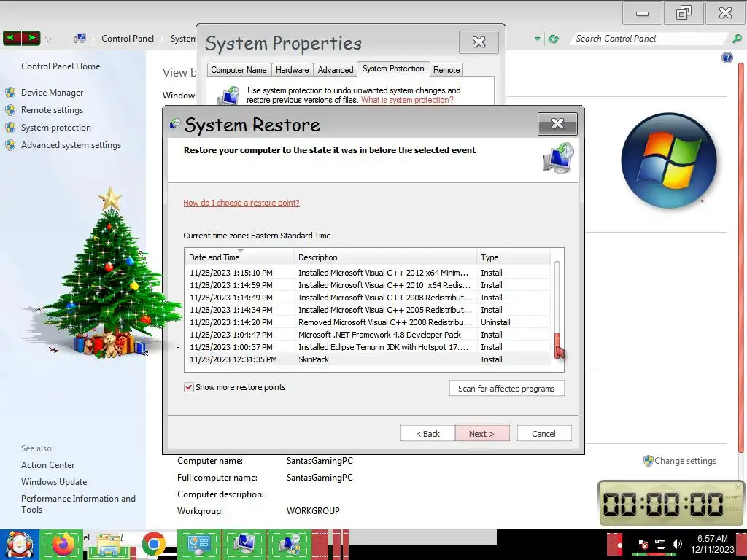The width and height of the screenshot is (747, 560).
Task: Click the Back button
Action: click(427, 434)
